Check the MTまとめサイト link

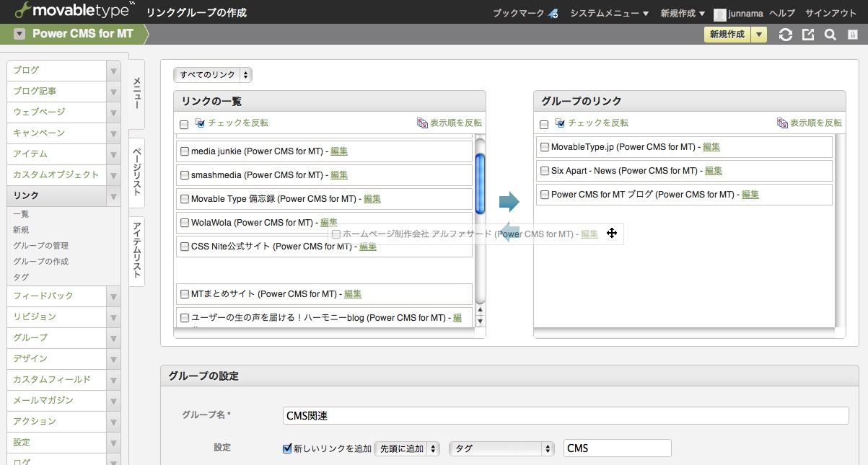pos(185,294)
